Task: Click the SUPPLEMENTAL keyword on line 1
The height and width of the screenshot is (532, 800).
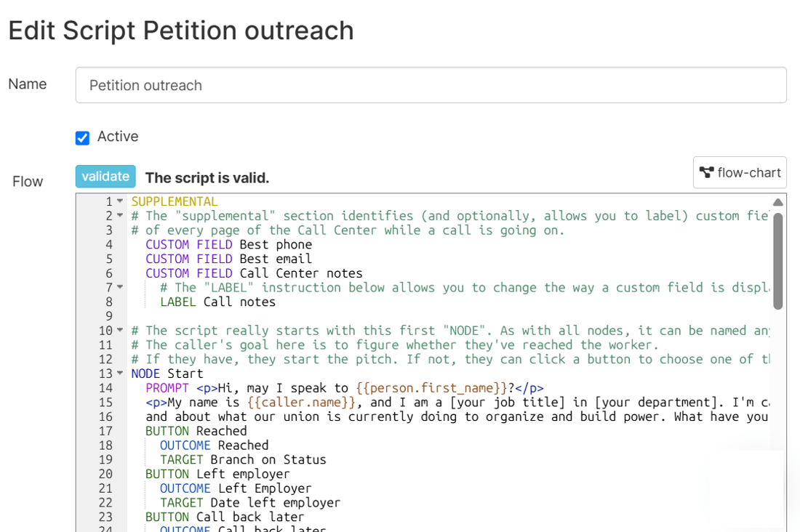Action: 175,201
